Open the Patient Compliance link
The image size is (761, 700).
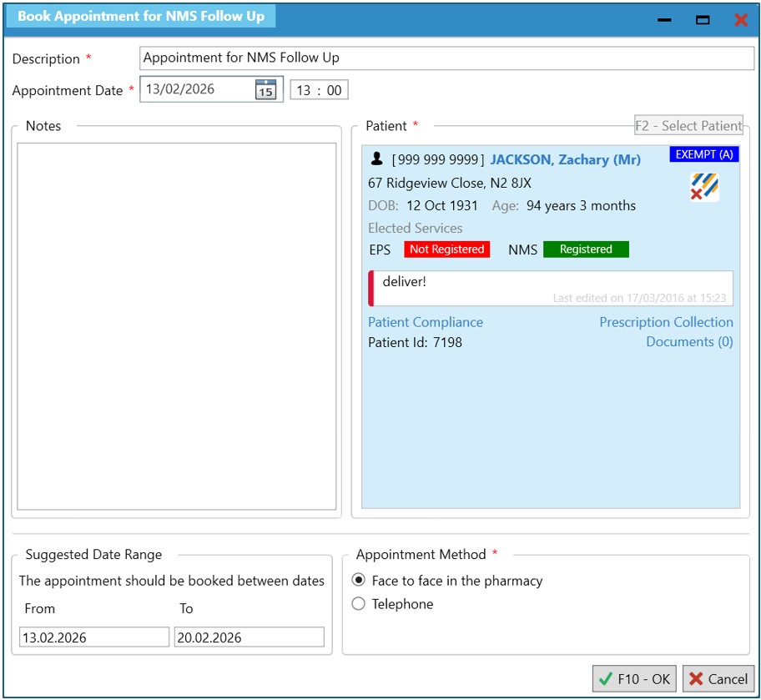pyautogui.click(x=426, y=322)
